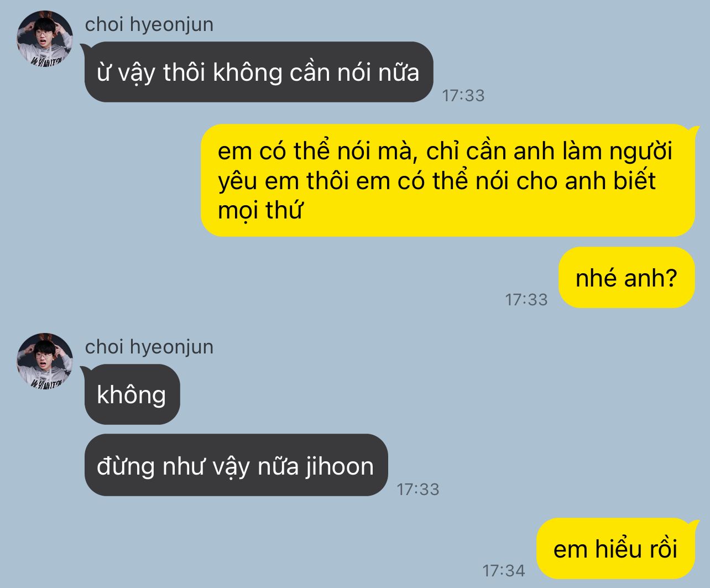Screen dimensions: 710x588
Task: Click the 17:33 timestamp after 'đừng như vậy nữa jihoon'
Action: pos(418,489)
